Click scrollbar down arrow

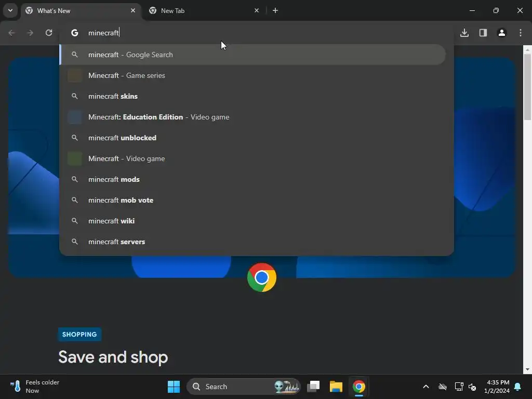pyautogui.click(x=527, y=369)
